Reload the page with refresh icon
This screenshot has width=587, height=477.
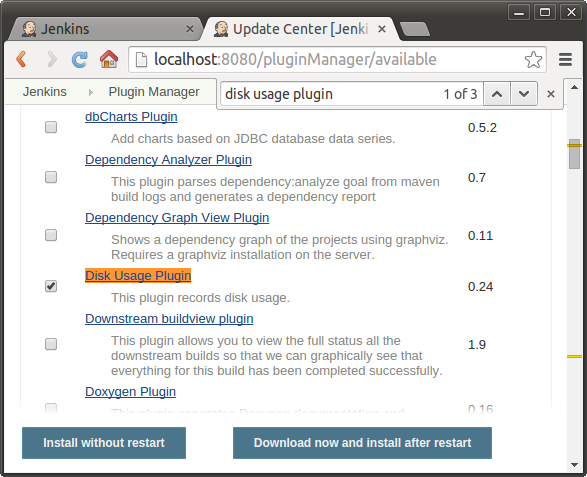coord(80,60)
